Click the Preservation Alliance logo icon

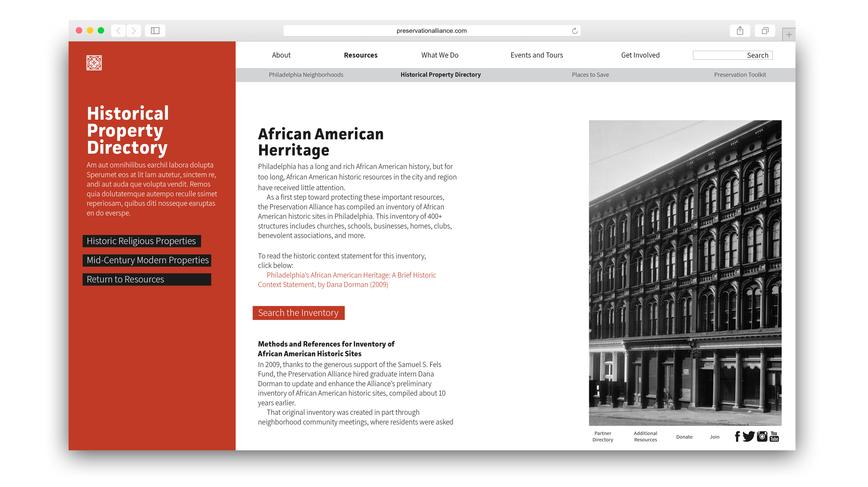(94, 63)
